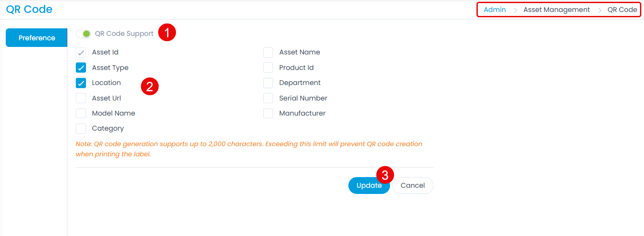644x236 pixels.
Task: Click the QR Code Support label
Action: click(124, 34)
